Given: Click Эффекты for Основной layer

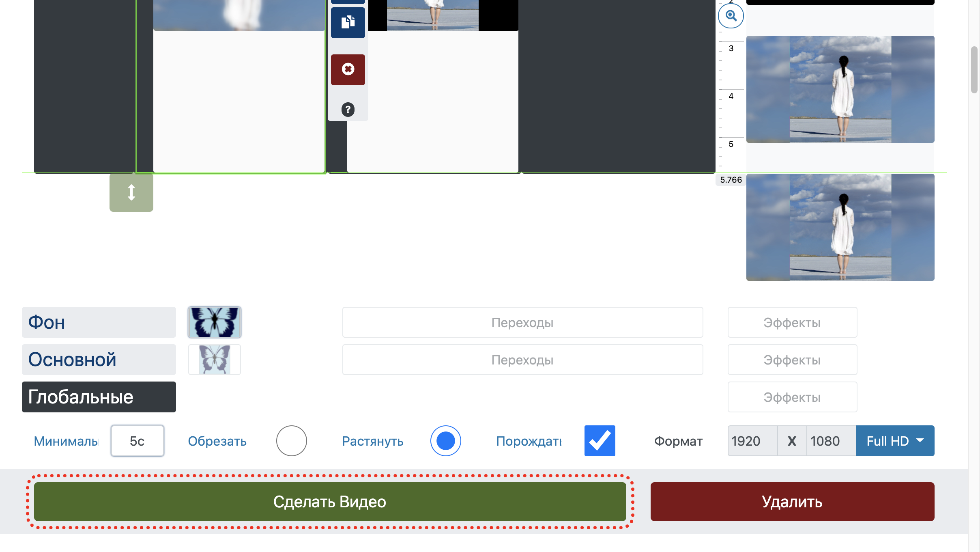Looking at the screenshot, I should 792,359.
